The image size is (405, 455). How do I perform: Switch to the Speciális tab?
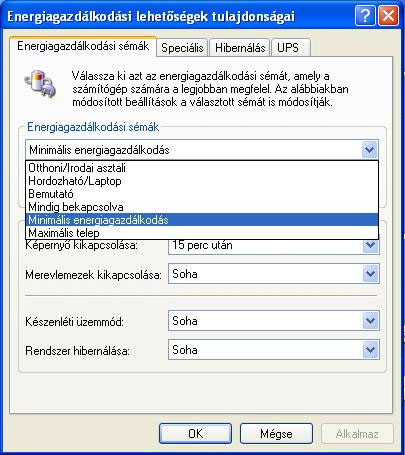[182, 48]
